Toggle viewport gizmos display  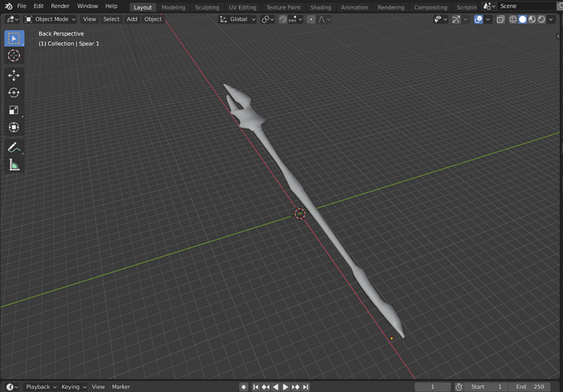(456, 20)
